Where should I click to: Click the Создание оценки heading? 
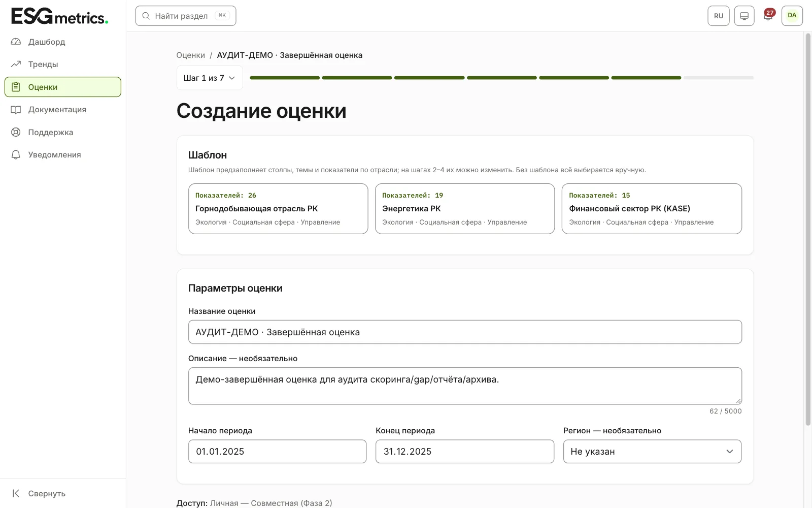[261, 111]
